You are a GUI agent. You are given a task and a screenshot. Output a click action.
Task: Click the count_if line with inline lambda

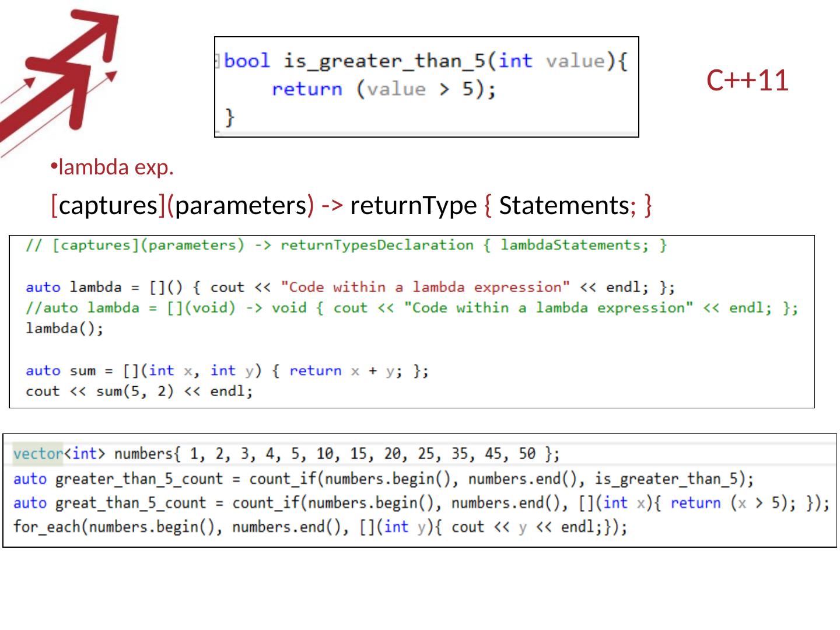click(420, 502)
